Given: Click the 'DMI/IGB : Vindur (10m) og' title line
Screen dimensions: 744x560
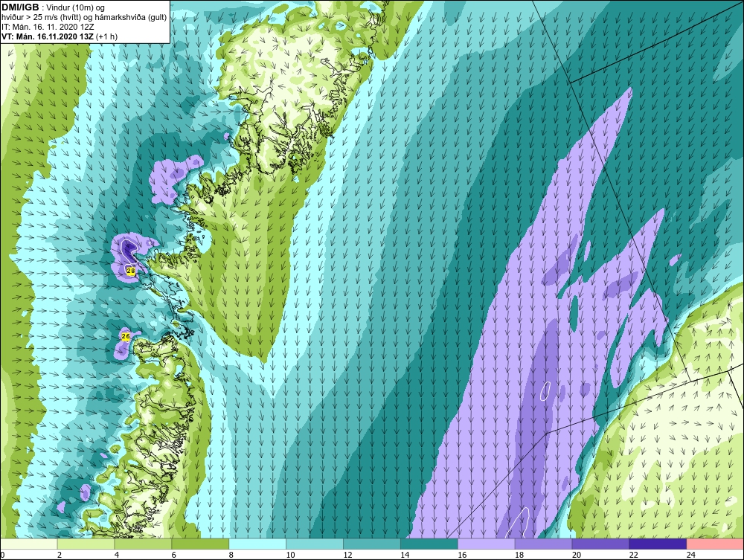Looking at the screenshot, I should click(x=53, y=7).
